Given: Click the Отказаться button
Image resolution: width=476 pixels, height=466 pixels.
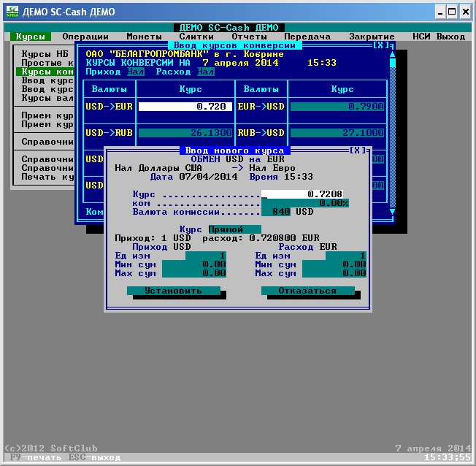Looking at the screenshot, I should [308, 291].
